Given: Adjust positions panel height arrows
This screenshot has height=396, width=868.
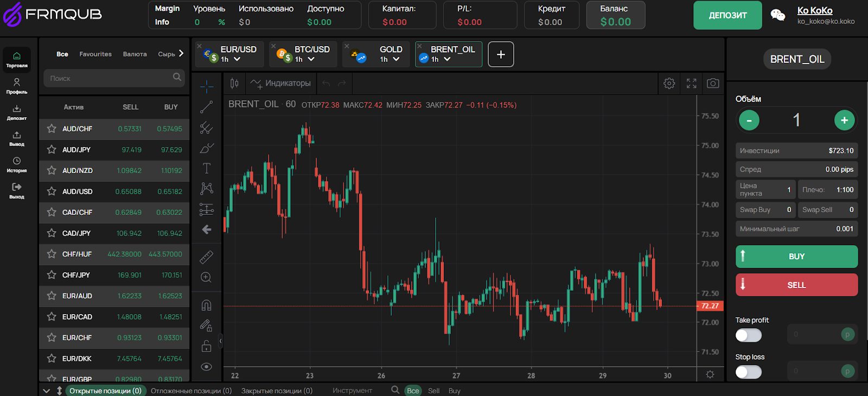Looking at the screenshot, I should pyautogui.click(x=59, y=391).
